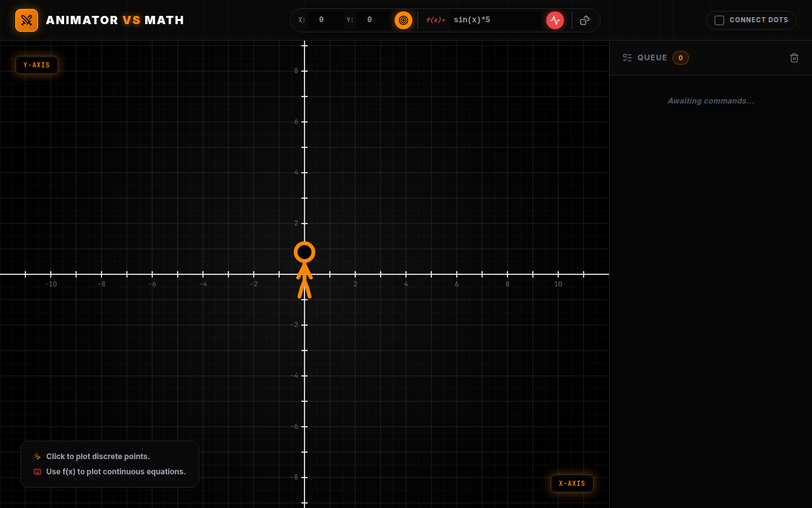Click the queue count badge

(681, 58)
